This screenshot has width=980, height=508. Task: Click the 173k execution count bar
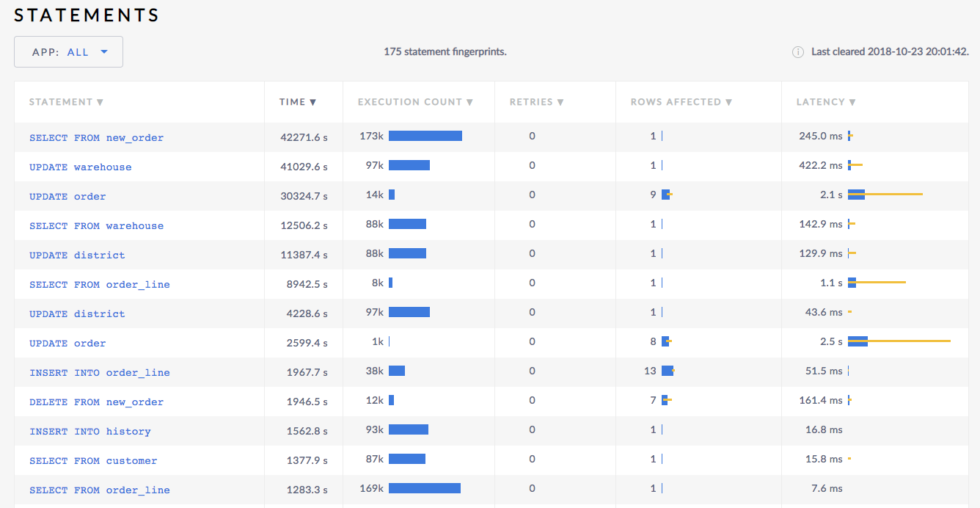coord(425,136)
